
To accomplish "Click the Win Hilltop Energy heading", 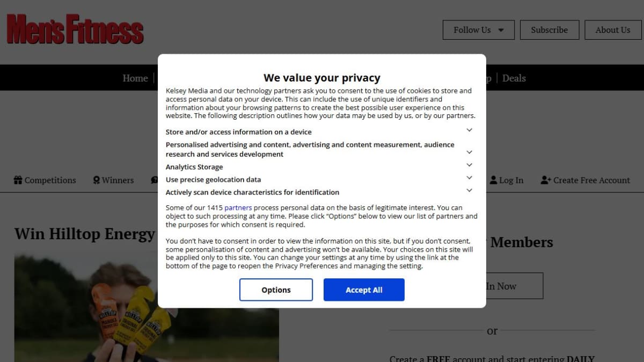I will [85, 234].
